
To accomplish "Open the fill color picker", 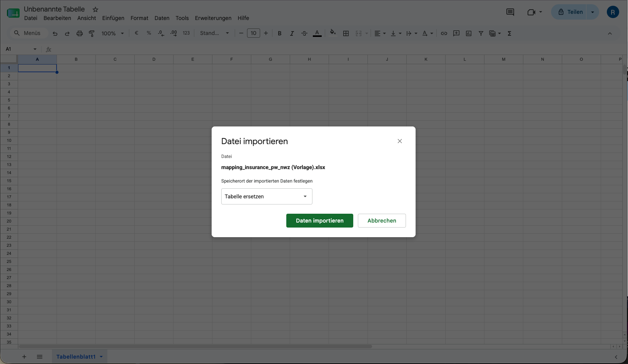I will click(333, 33).
